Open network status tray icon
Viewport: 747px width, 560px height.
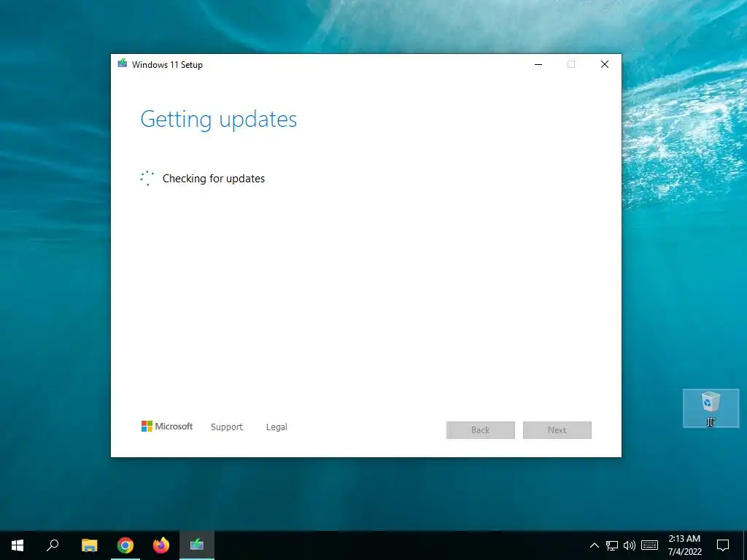point(612,545)
